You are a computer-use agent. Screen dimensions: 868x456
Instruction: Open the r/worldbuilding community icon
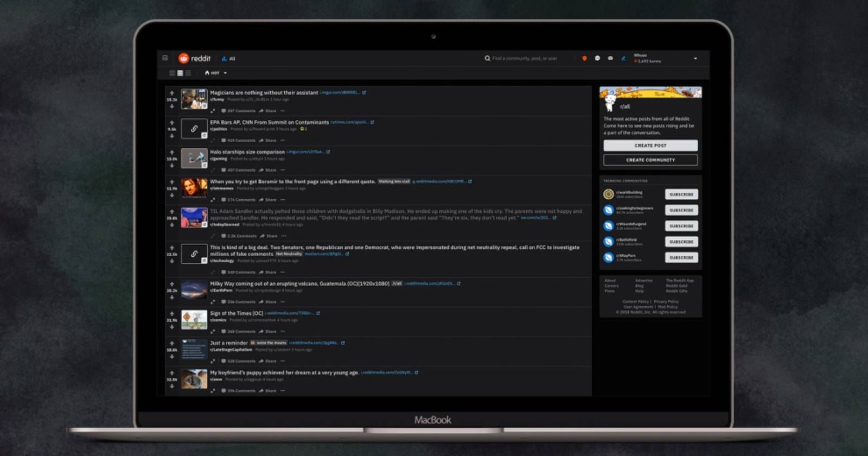pos(609,194)
